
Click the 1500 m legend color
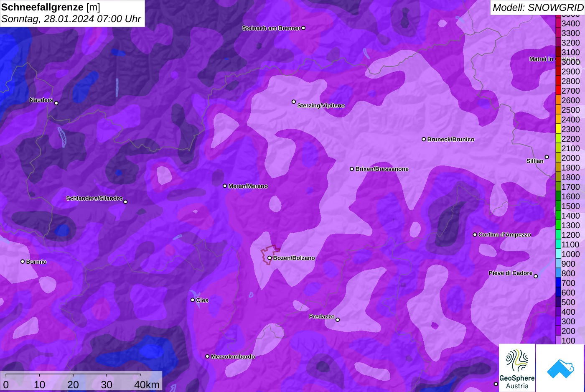coord(558,206)
